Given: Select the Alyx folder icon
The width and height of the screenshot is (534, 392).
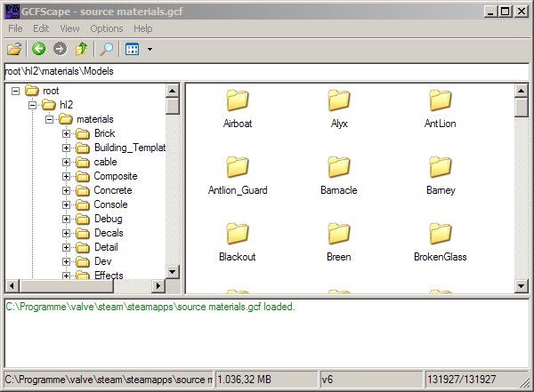Looking at the screenshot, I should [x=339, y=100].
